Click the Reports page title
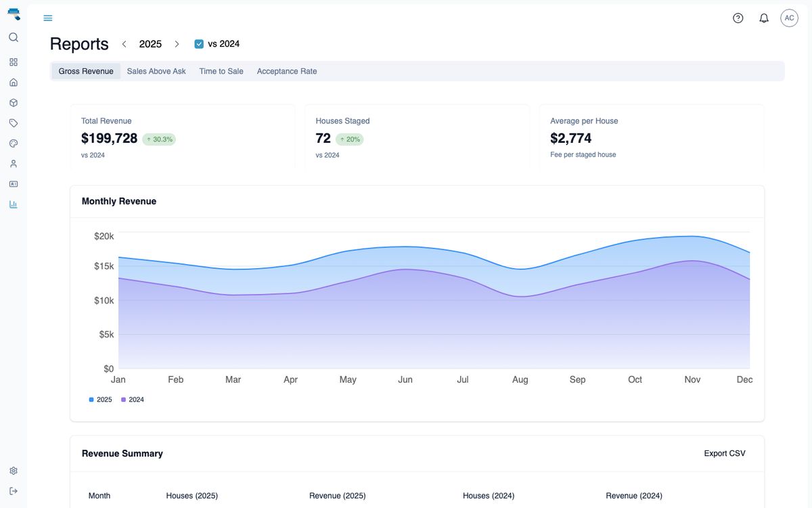812x508 pixels. click(79, 44)
